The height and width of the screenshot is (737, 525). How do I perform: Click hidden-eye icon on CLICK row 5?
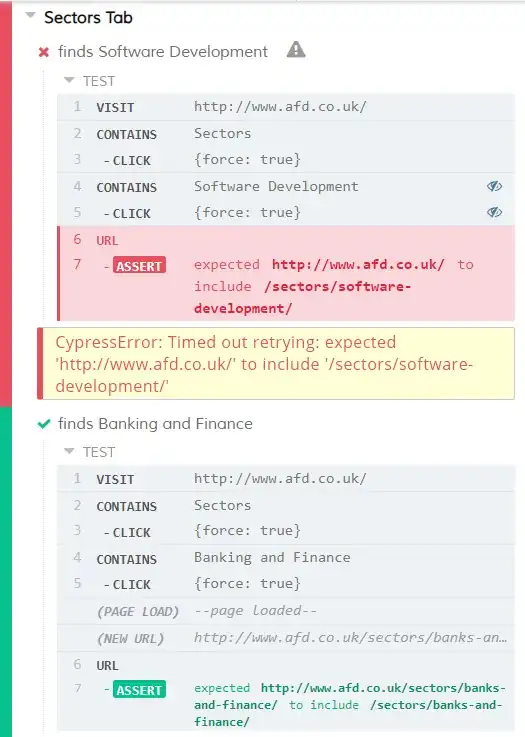pos(494,212)
